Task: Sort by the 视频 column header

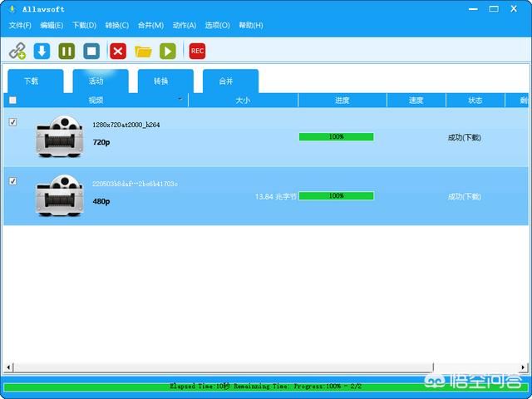Action: point(96,100)
